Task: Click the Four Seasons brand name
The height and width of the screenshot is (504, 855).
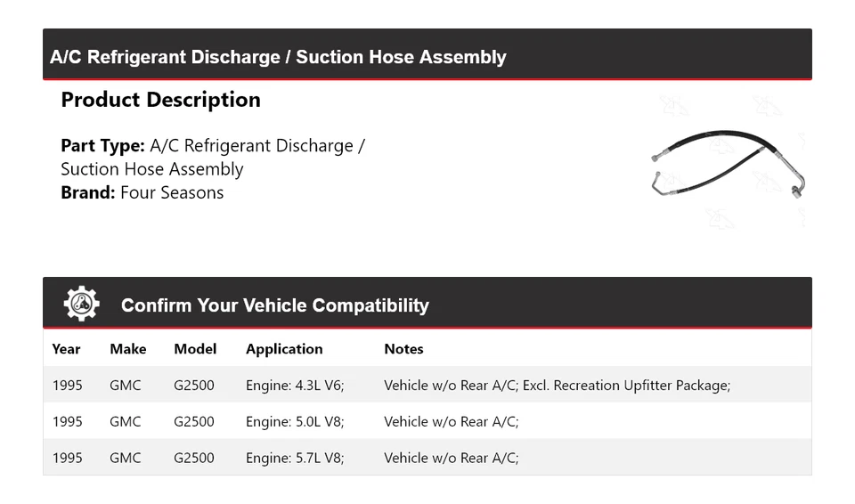Action: click(172, 192)
